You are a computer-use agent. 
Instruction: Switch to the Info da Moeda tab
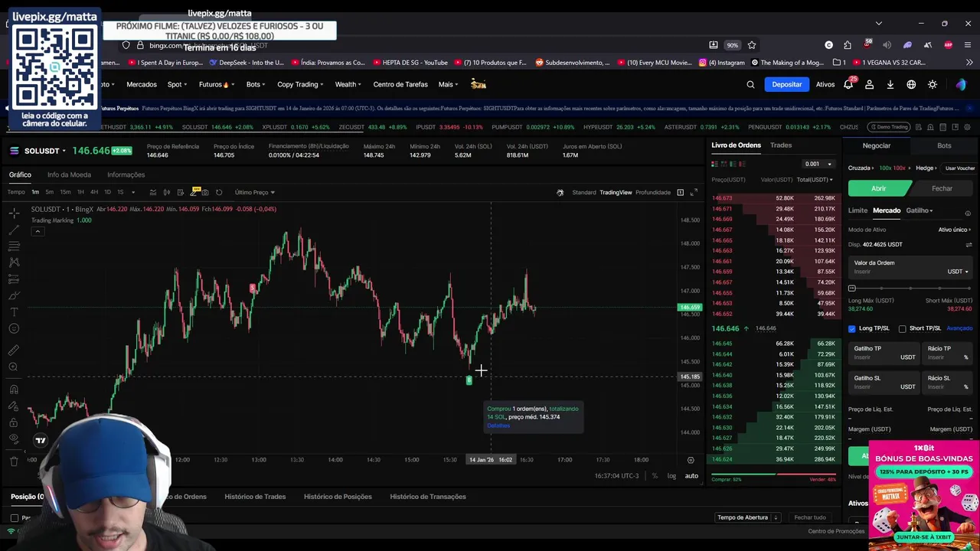click(69, 175)
